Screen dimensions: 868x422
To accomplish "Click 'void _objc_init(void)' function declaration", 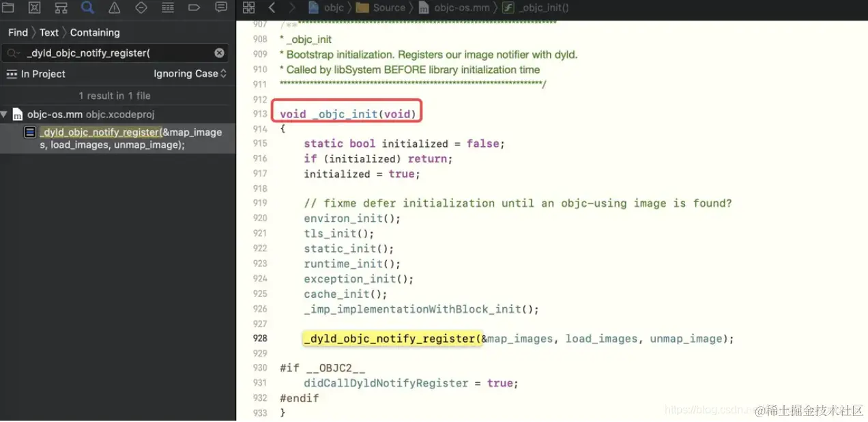I will (348, 114).
